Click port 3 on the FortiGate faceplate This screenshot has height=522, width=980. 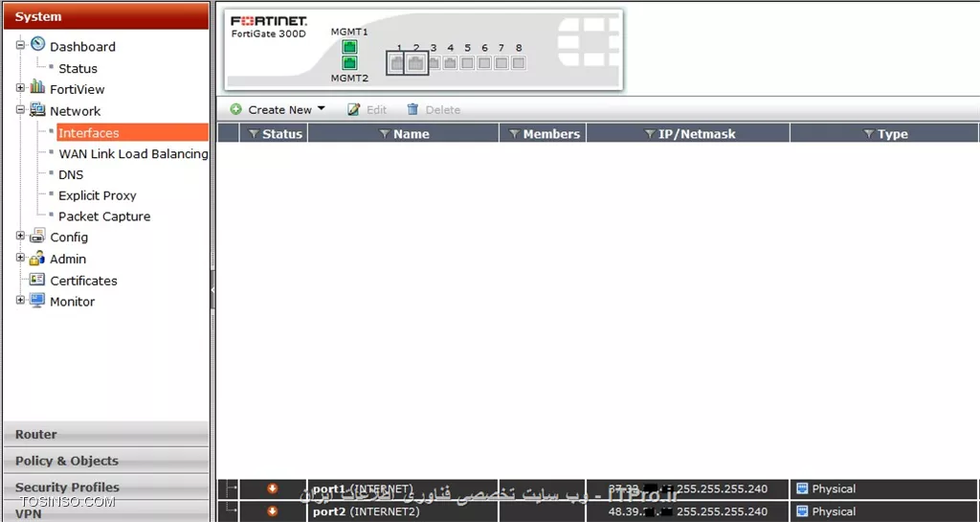[434, 62]
